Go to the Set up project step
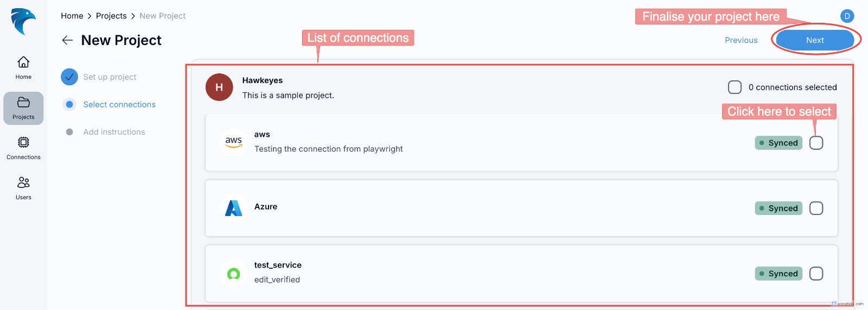The image size is (868, 310). pos(110,77)
